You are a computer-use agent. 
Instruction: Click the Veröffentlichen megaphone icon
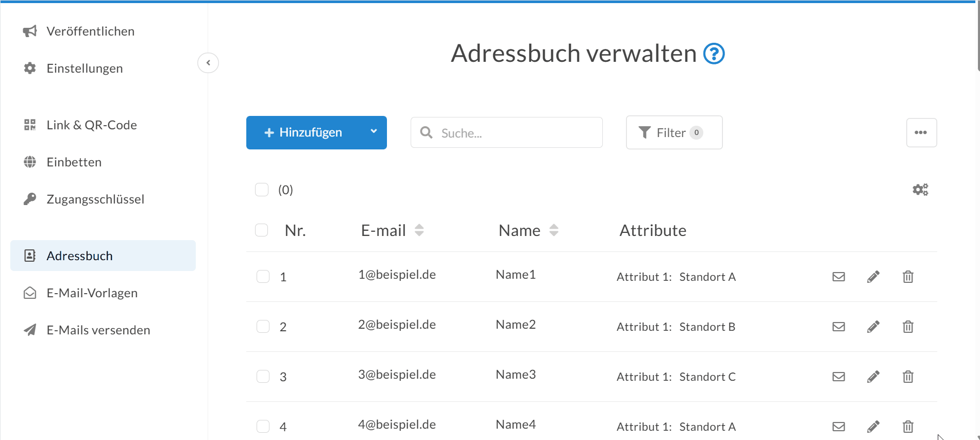30,31
